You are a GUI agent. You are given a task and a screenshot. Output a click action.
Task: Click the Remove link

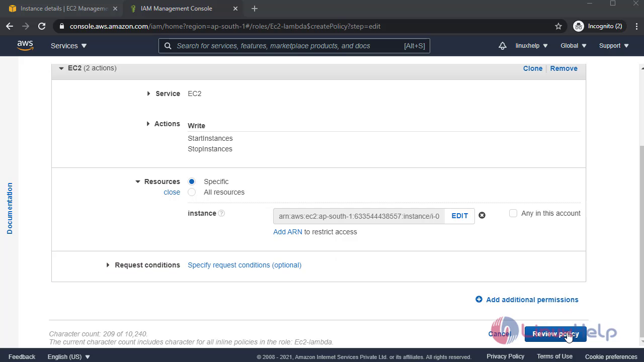click(563, 68)
